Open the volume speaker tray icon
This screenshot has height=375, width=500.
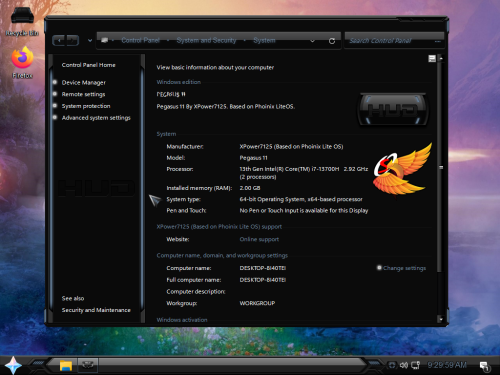click(404, 365)
